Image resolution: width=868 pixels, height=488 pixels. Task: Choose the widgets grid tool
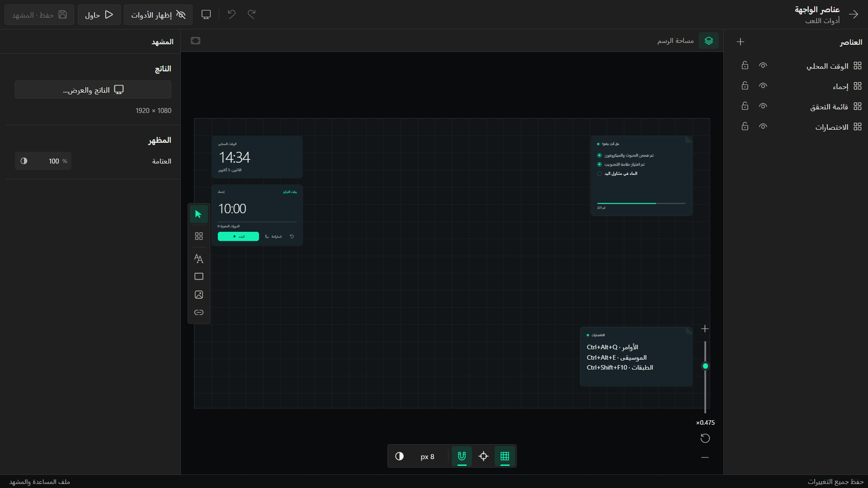pyautogui.click(x=198, y=236)
